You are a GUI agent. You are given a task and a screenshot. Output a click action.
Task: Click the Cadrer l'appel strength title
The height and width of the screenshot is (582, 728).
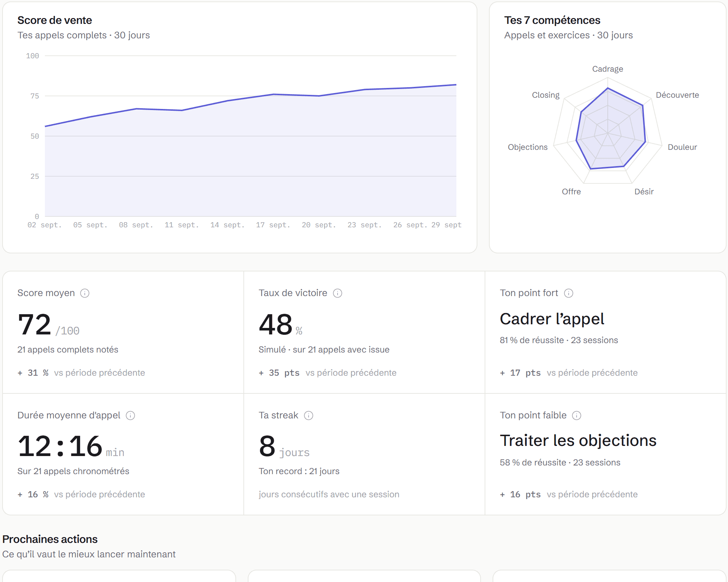[552, 319]
